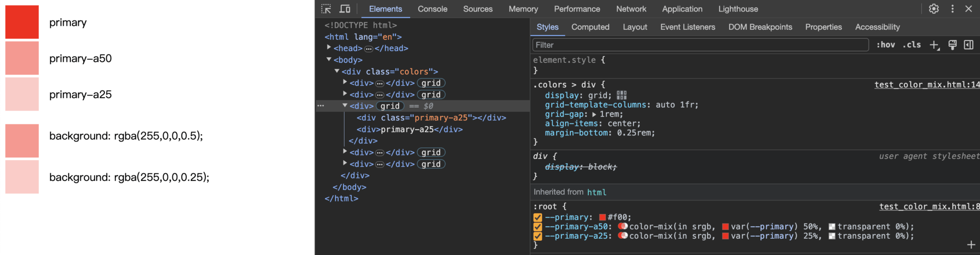
Task: Switch to the Console tab
Action: click(x=432, y=9)
